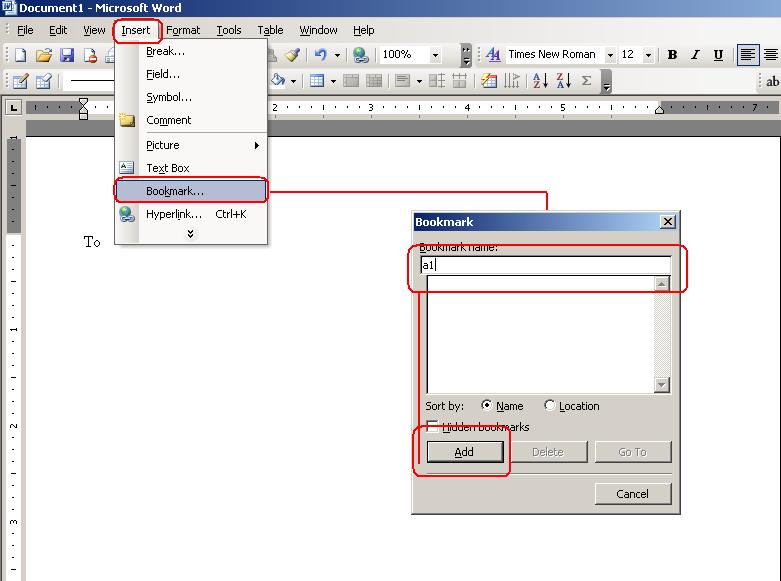This screenshot has width=781, height=581.
Task: Open the File menu
Action: pos(25,30)
